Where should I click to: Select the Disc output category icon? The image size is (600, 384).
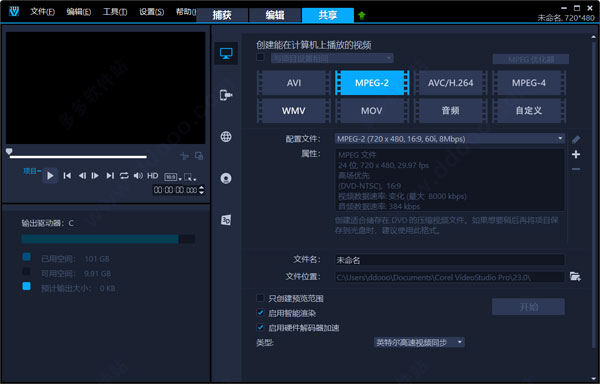[x=226, y=178]
